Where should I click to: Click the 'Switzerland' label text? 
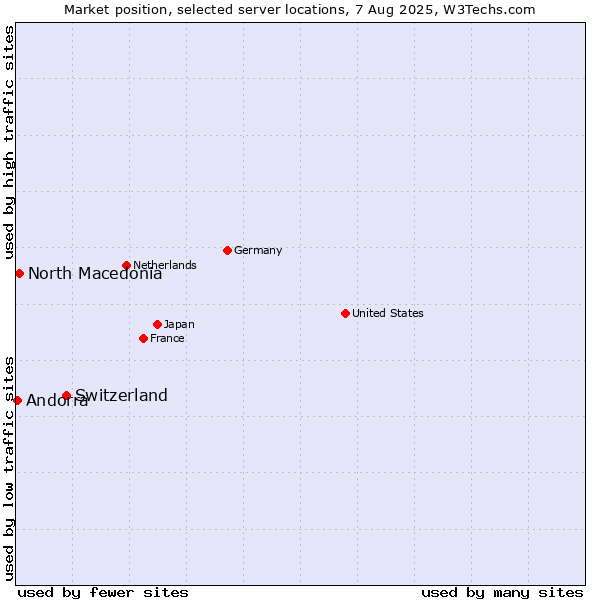click(x=121, y=395)
